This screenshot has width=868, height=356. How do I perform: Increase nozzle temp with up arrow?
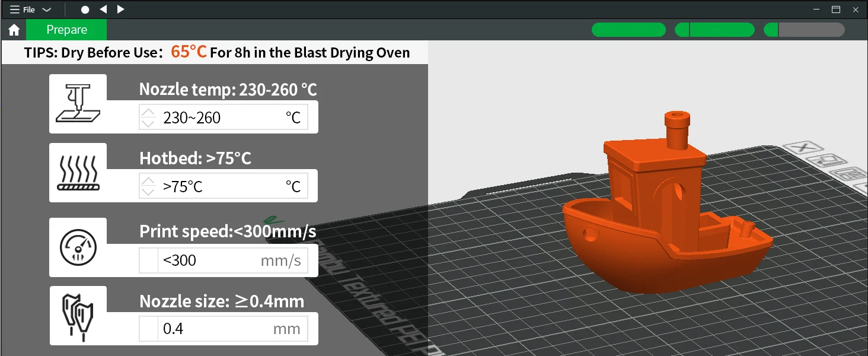[148, 112]
